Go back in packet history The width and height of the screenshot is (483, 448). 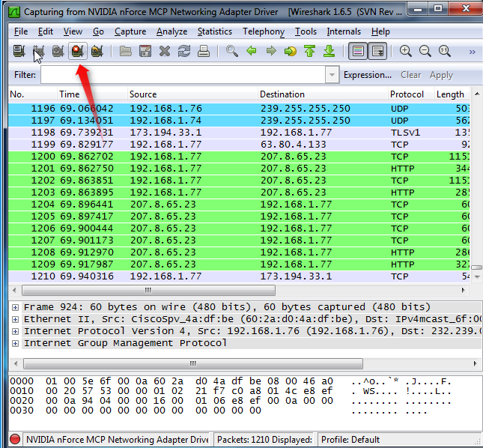coord(252,51)
